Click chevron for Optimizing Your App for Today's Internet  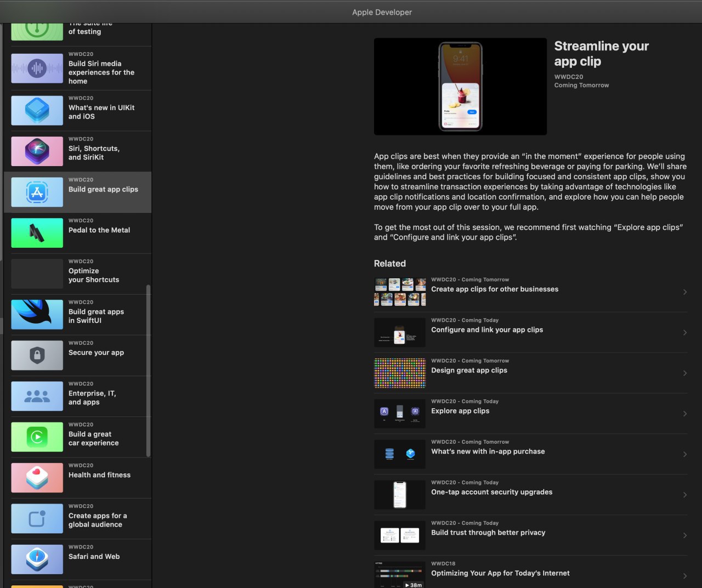685,576
